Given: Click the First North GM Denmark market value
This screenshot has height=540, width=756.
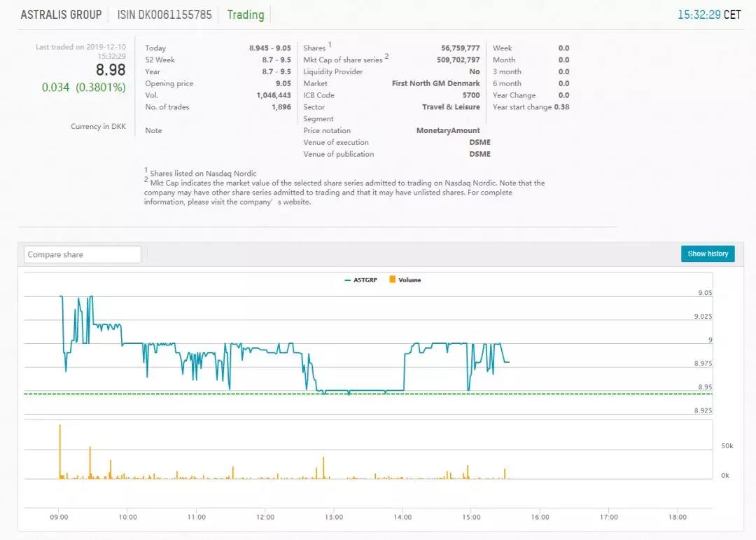Looking at the screenshot, I should (435, 83).
